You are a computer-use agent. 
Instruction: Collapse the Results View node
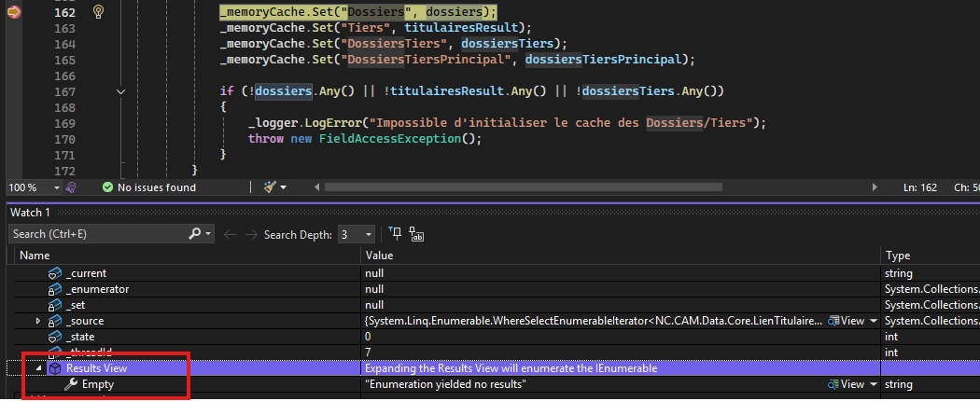click(x=38, y=368)
